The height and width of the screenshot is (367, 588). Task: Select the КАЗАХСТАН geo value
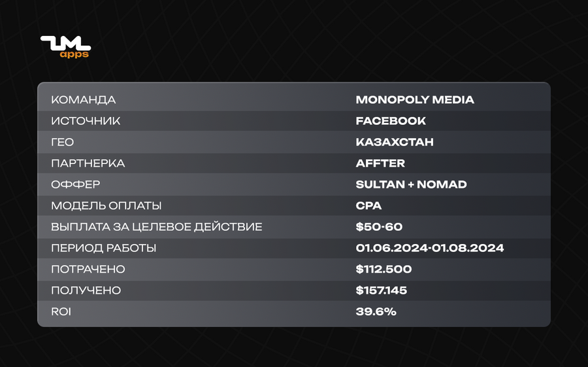(395, 142)
